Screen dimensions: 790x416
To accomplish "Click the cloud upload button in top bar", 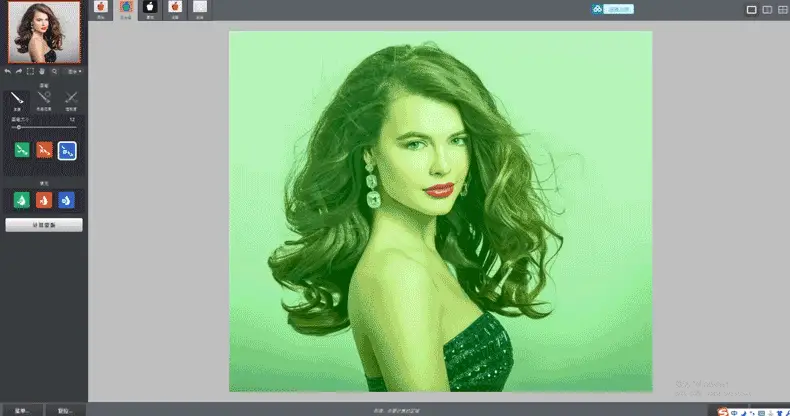I will click(613, 9).
